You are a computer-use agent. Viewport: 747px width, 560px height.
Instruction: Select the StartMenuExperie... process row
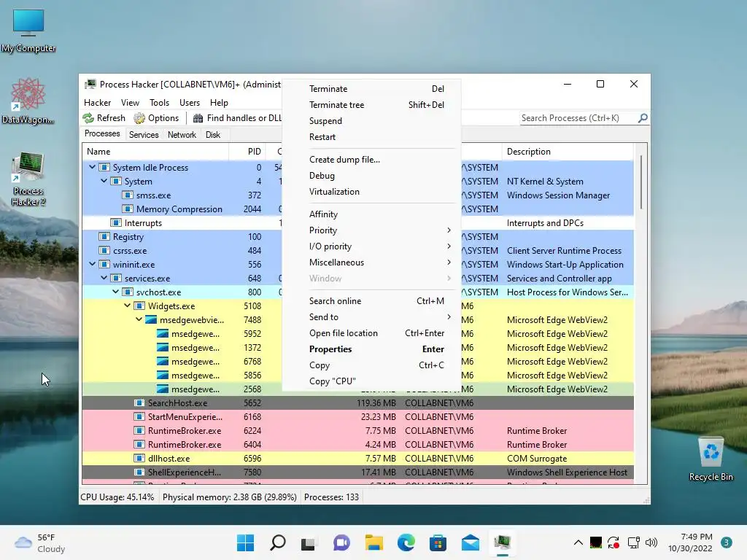[x=357, y=416]
